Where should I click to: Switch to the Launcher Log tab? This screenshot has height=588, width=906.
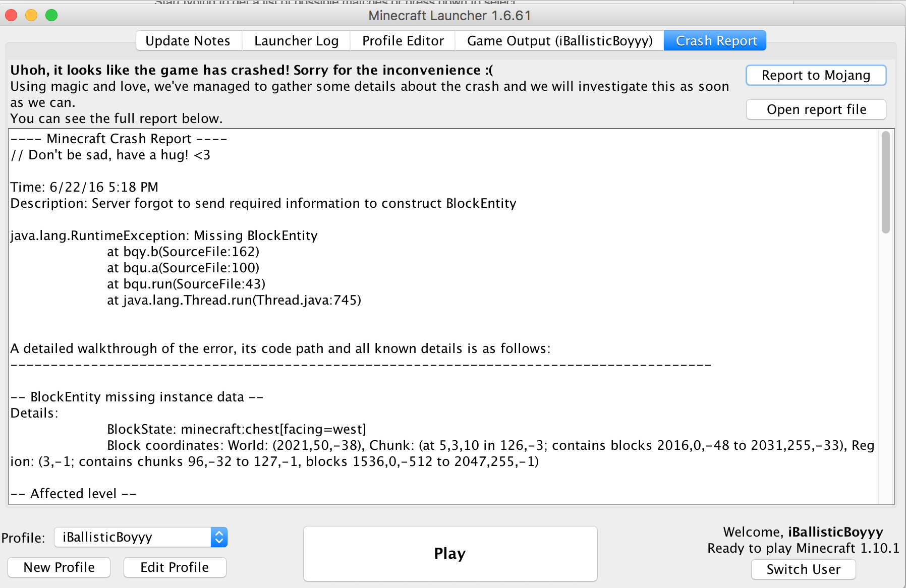tap(296, 41)
